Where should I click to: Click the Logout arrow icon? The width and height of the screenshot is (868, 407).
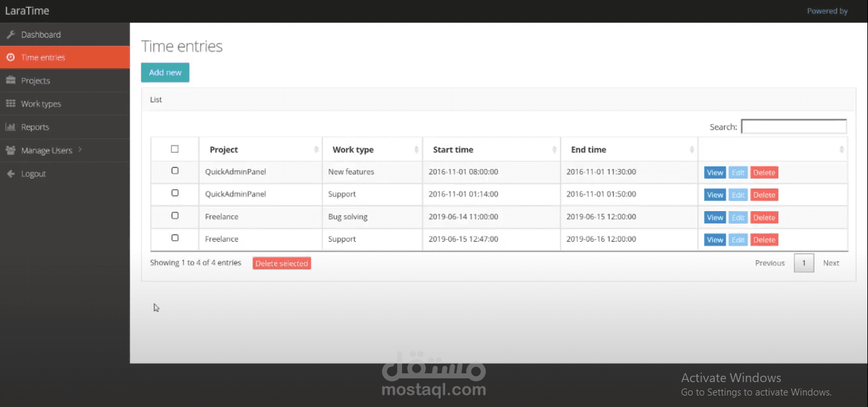point(10,174)
